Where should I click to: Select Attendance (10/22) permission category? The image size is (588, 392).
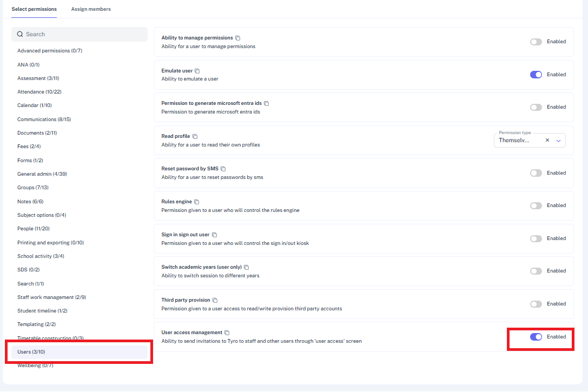(39, 92)
